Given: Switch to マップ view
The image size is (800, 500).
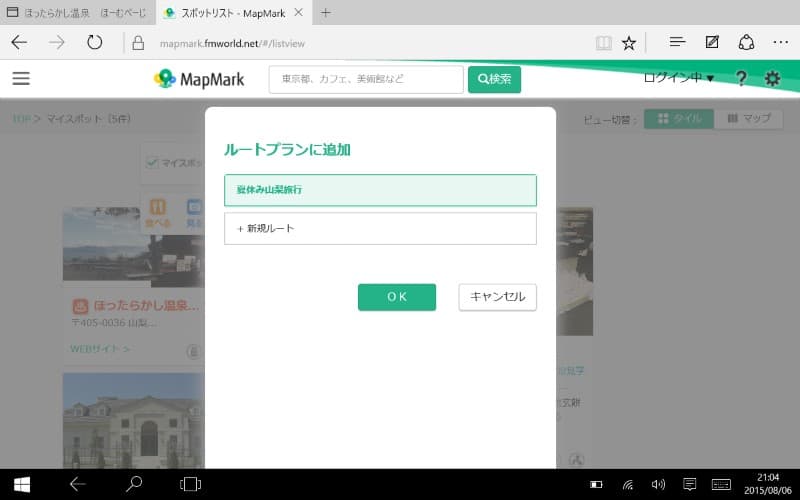Looking at the screenshot, I should click(x=749, y=118).
